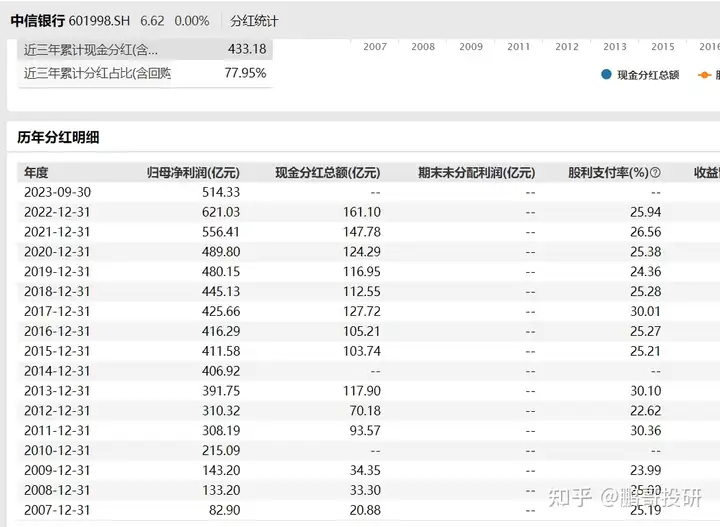Click the 中信银行 stock name
720x527 pixels.
pyautogui.click(x=38, y=21)
